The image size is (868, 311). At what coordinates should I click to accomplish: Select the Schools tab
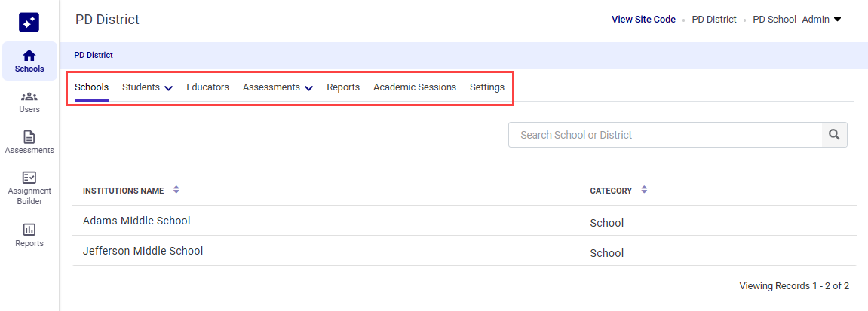tap(91, 87)
